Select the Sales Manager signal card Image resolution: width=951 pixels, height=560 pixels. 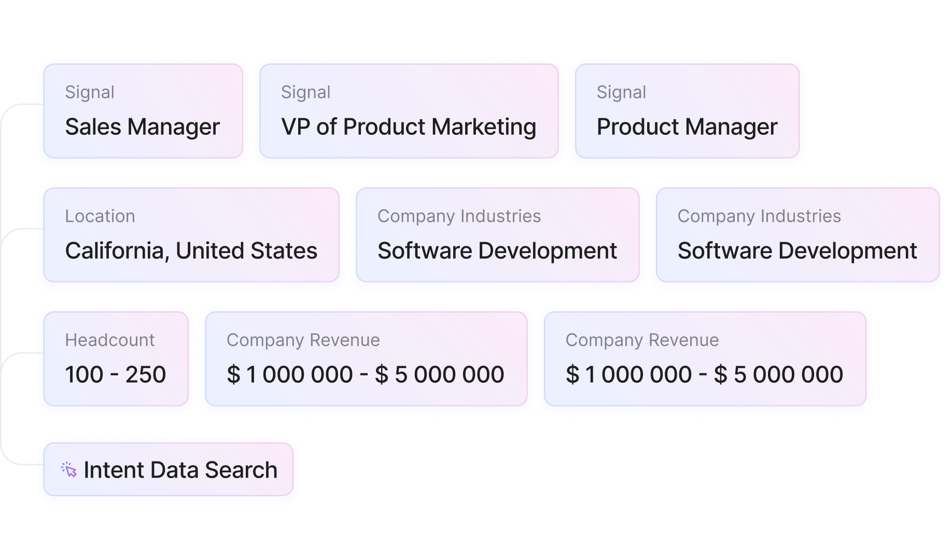tap(143, 111)
